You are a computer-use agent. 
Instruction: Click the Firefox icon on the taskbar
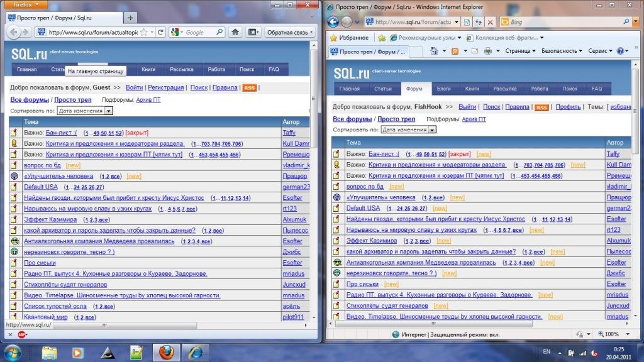pyautogui.click(x=166, y=351)
